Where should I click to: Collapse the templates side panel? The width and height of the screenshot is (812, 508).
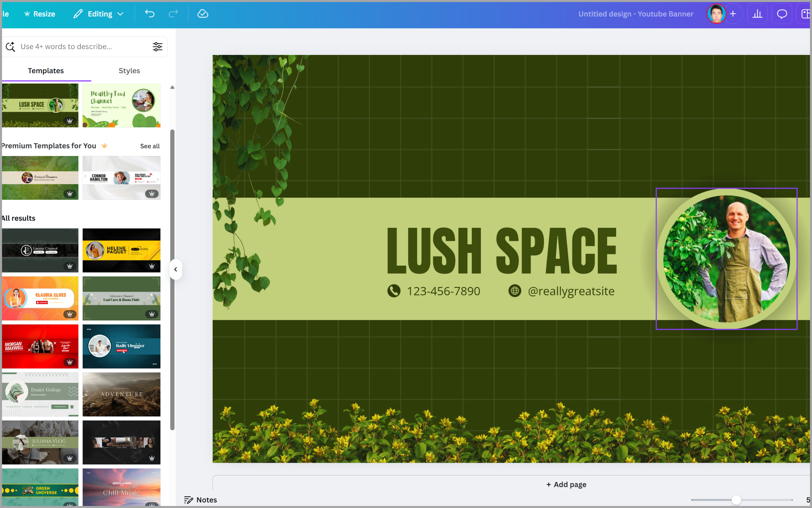pos(176,269)
